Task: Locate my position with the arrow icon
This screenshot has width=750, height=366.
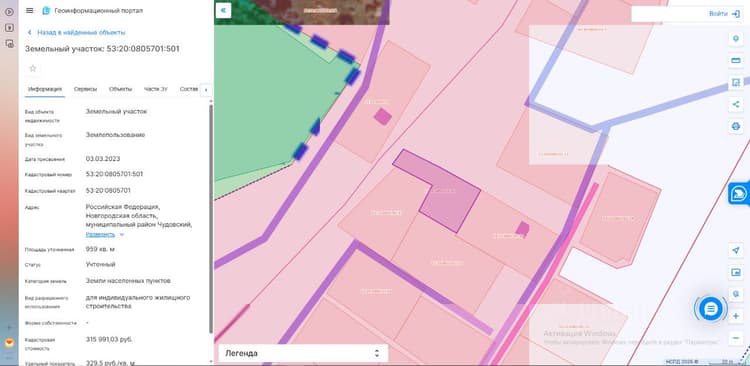Action: [x=736, y=250]
